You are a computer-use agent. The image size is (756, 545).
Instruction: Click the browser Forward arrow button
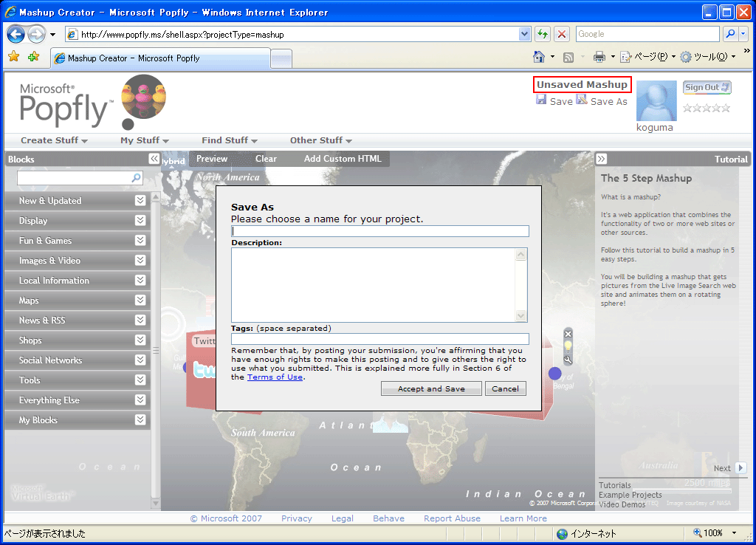[x=35, y=34]
